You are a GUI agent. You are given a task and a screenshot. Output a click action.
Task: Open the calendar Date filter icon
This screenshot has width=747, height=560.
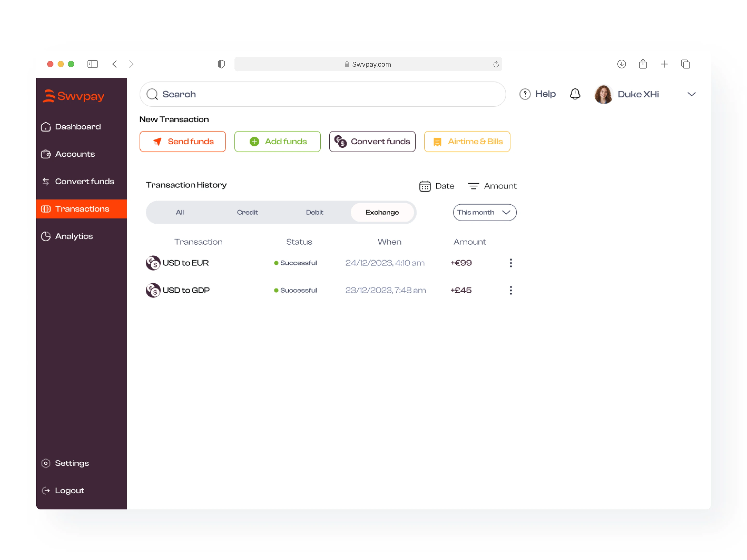pos(425,186)
